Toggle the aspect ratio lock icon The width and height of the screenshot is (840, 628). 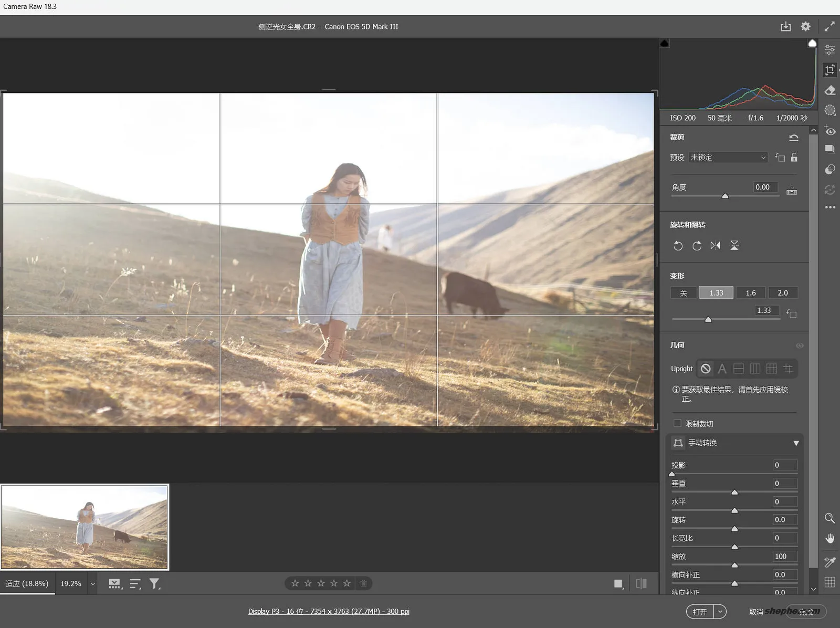pos(794,157)
